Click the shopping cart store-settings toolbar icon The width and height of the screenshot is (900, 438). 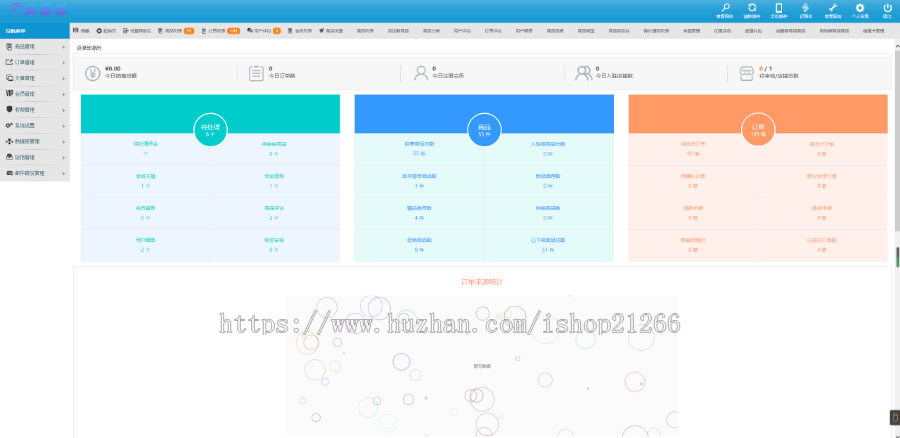322,30
